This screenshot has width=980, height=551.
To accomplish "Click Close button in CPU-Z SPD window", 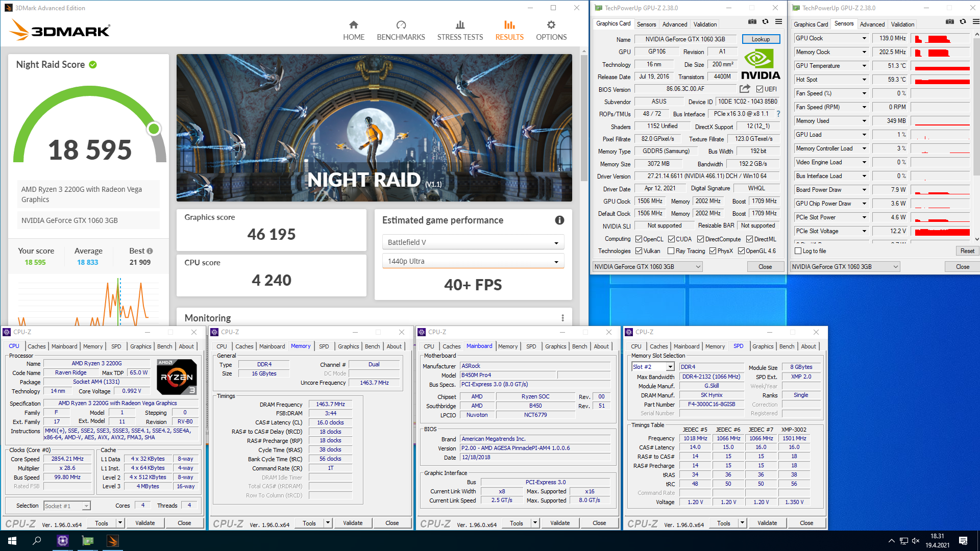I will click(806, 523).
